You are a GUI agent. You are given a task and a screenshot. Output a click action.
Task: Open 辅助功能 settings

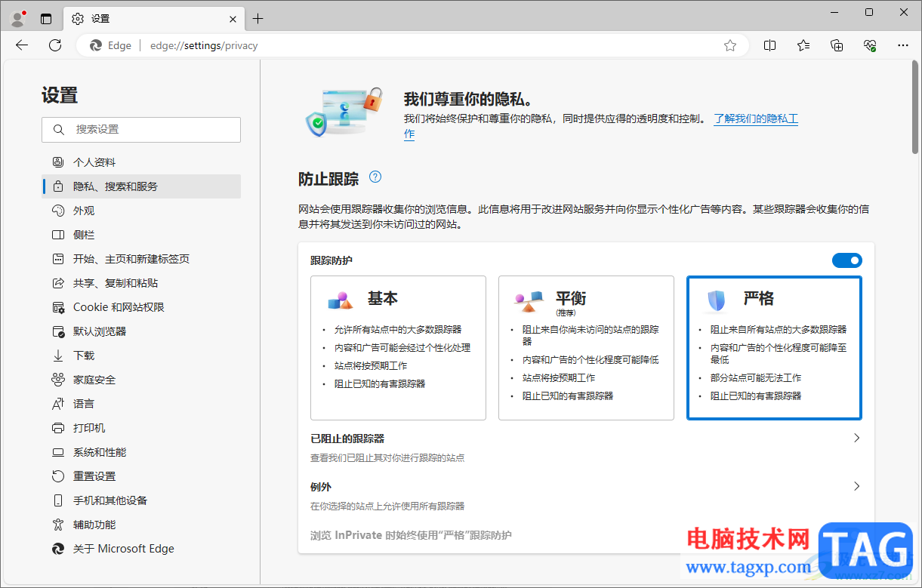tap(141, 525)
